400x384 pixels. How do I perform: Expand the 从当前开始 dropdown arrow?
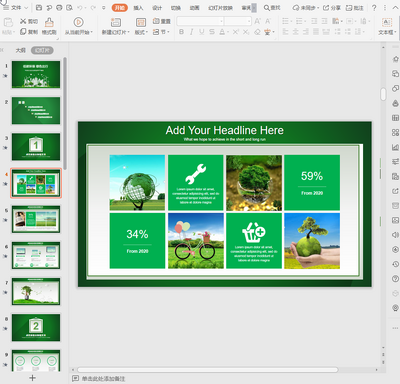click(x=91, y=32)
